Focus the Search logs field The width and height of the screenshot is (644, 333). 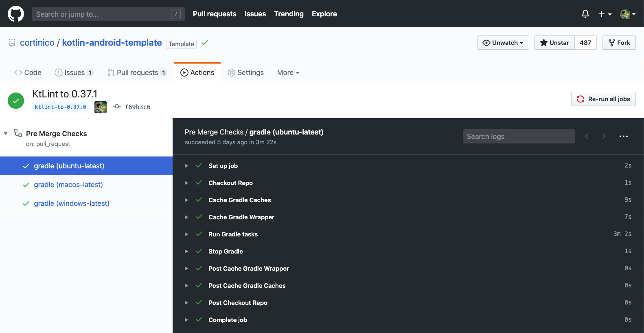click(519, 137)
